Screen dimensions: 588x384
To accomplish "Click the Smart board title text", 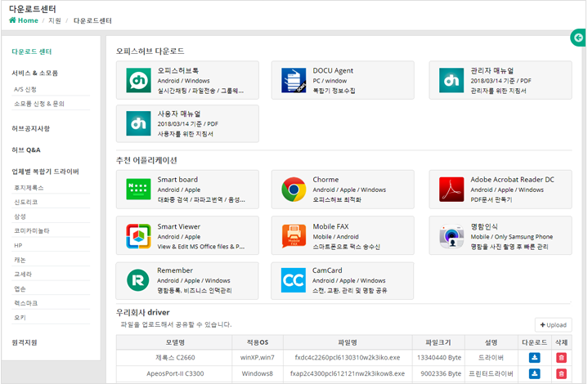I will tap(177, 180).
